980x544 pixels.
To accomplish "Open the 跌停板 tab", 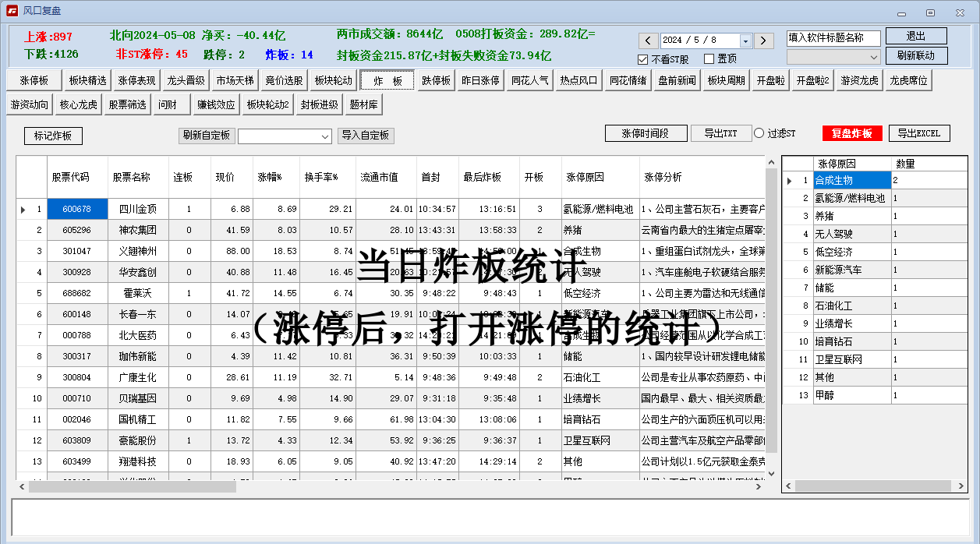I will pyautogui.click(x=437, y=80).
